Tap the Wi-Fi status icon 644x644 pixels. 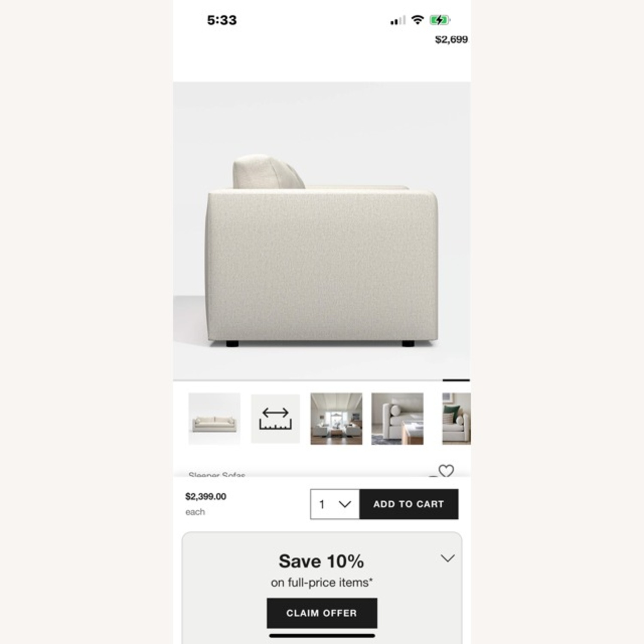(417, 20)
